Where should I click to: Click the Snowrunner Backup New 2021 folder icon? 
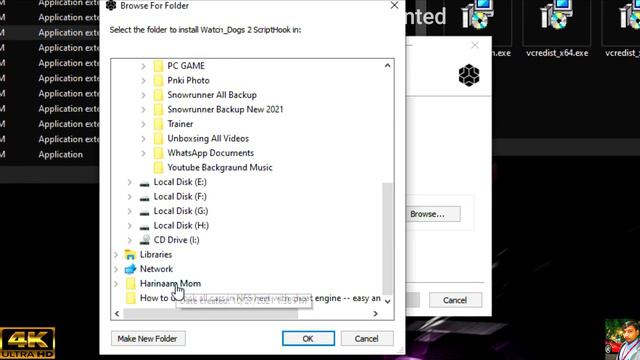[x=158, y=109]
